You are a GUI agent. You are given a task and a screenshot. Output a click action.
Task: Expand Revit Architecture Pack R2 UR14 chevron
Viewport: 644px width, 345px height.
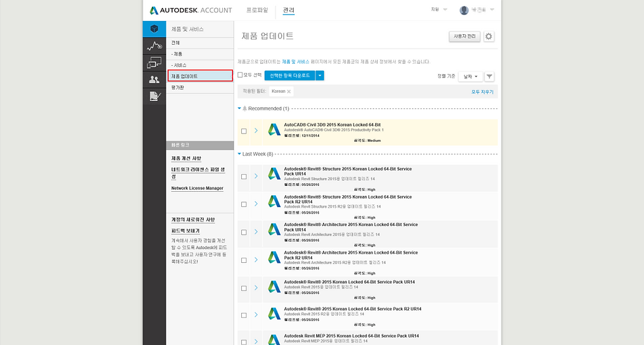pyautogui.click(x=256, y=260)
